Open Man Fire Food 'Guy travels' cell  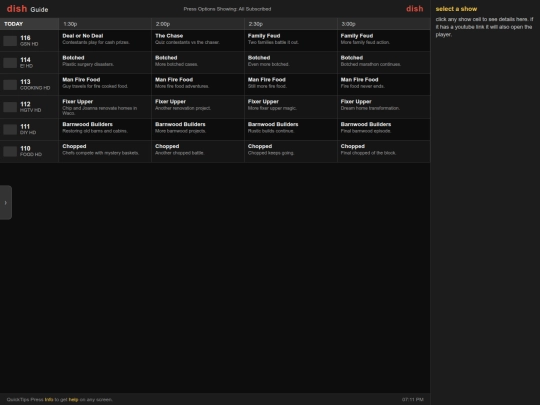coord(105,85)
